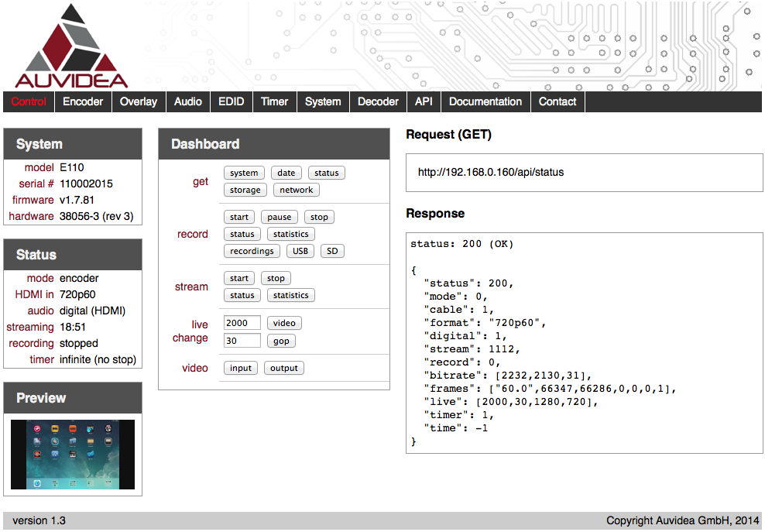The height and width of the screenshot is (532, 765).
Task: Stop the stream
Action: [x=276, y=278]
